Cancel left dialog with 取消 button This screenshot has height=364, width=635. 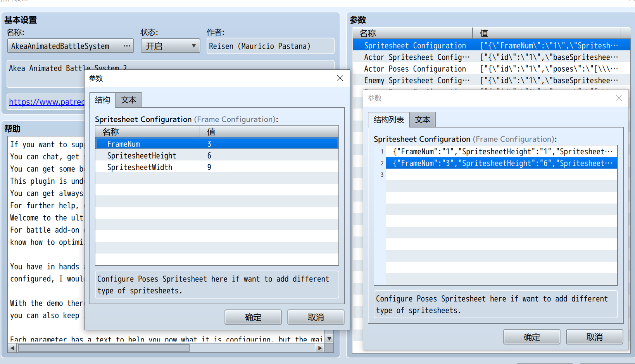coord(316,317)
